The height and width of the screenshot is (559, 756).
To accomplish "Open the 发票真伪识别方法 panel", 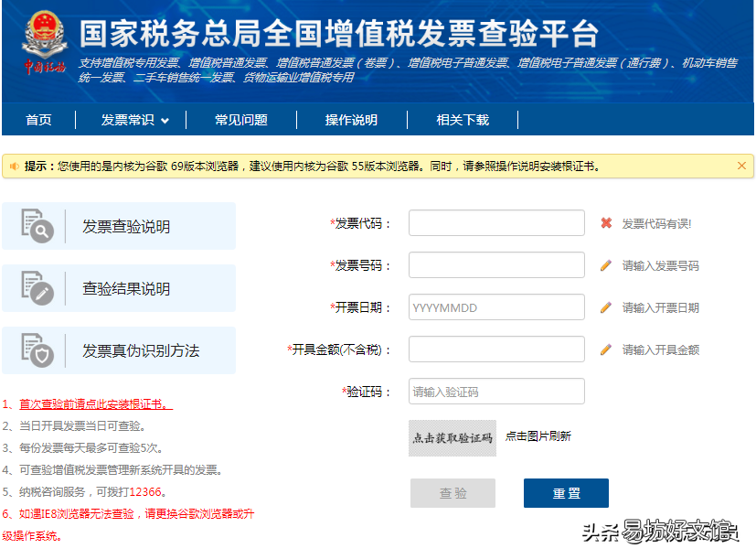I will (119, 350).
